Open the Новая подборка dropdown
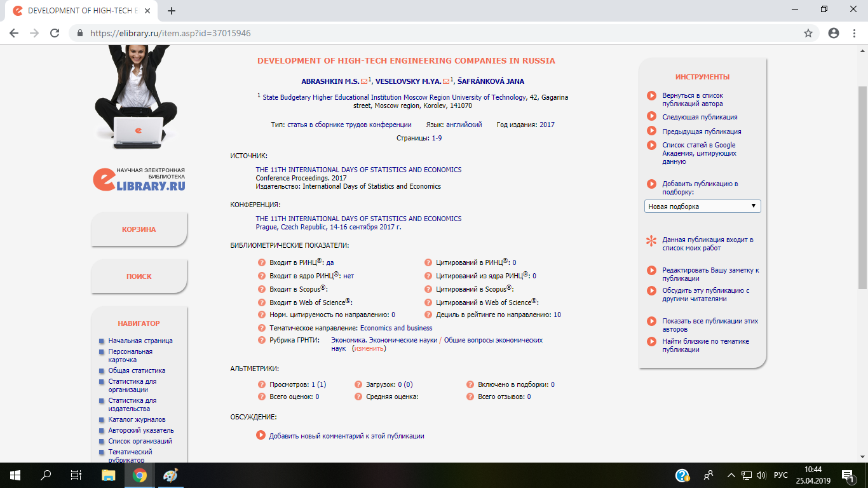 click(x=702, y=207)
